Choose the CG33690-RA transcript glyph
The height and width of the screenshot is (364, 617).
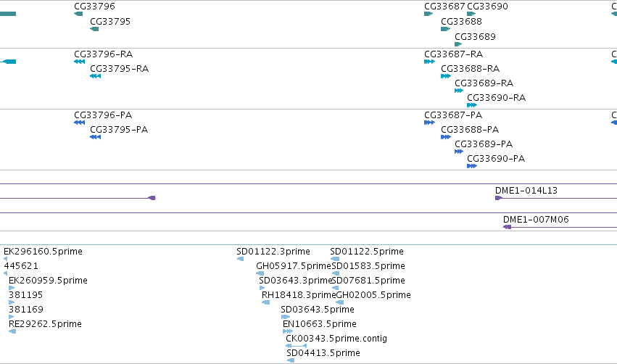(472, 105)
